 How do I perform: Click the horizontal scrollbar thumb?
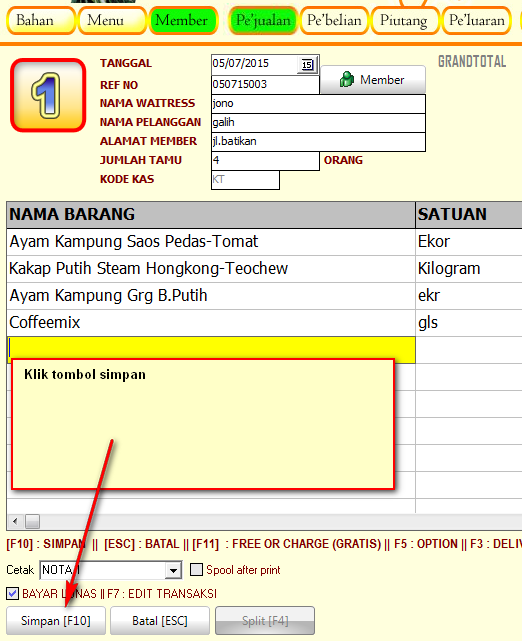(x=32, y=521)
